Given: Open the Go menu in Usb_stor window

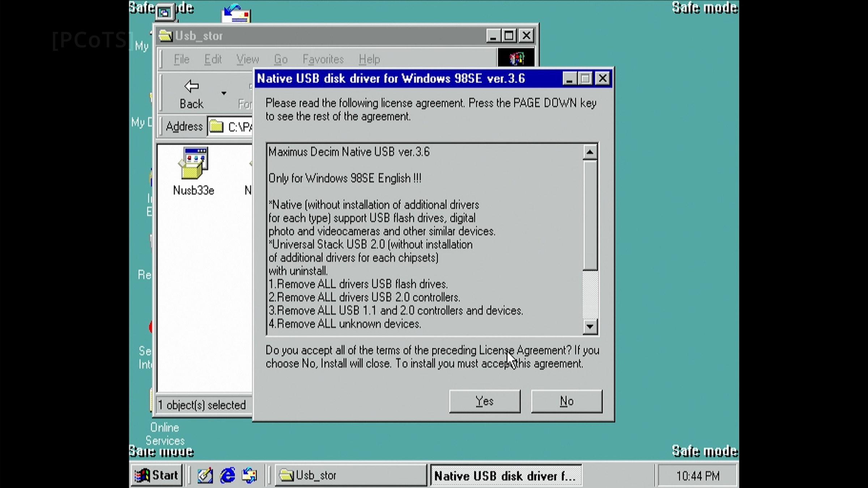Looking at the screenshot, I should click(281, 59).
